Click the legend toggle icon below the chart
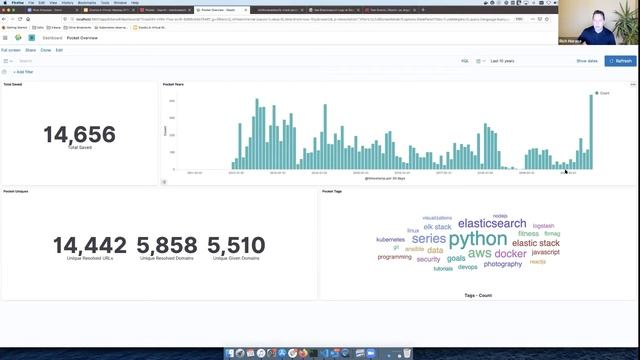Viewport: 640px width, 360px height. tap(164, 182)
